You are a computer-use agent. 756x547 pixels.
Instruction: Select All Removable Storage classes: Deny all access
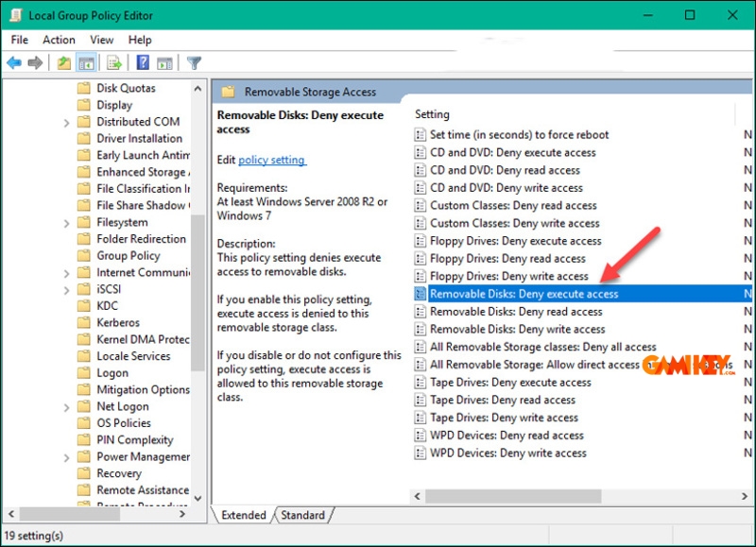(542, 347)
